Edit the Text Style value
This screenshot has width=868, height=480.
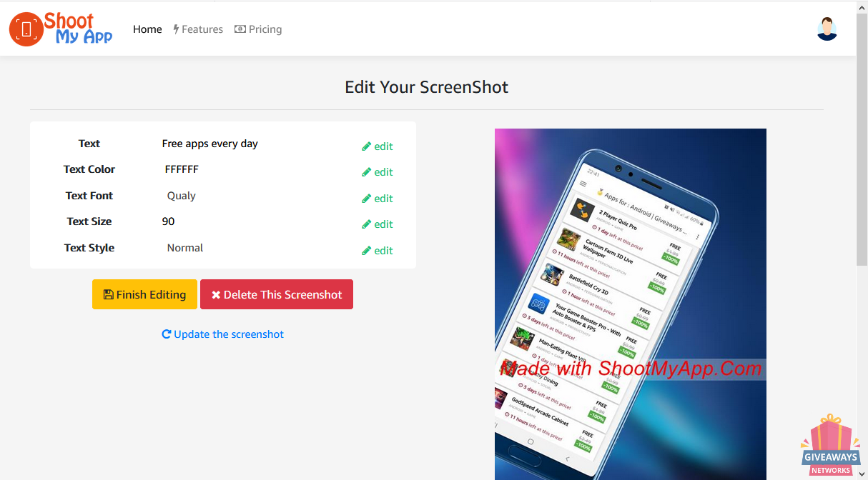click(x=378, y=251)
